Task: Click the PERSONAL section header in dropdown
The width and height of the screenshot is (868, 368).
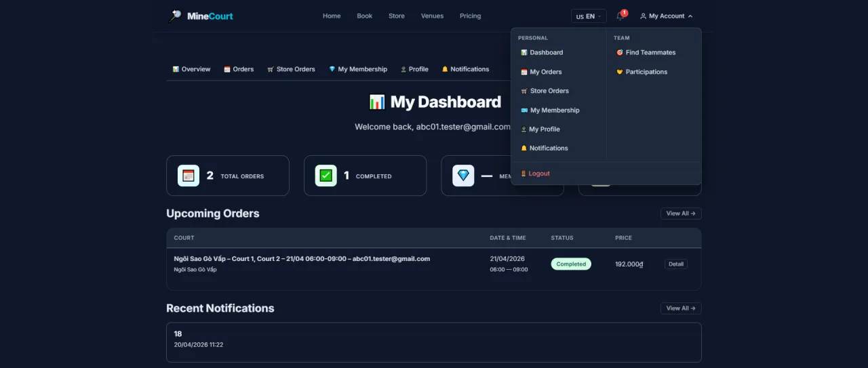Action: (533, 38)
